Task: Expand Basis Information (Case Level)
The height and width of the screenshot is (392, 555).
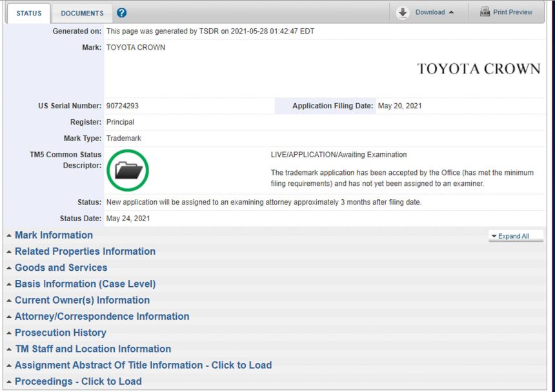Action: tap(85, 284)
